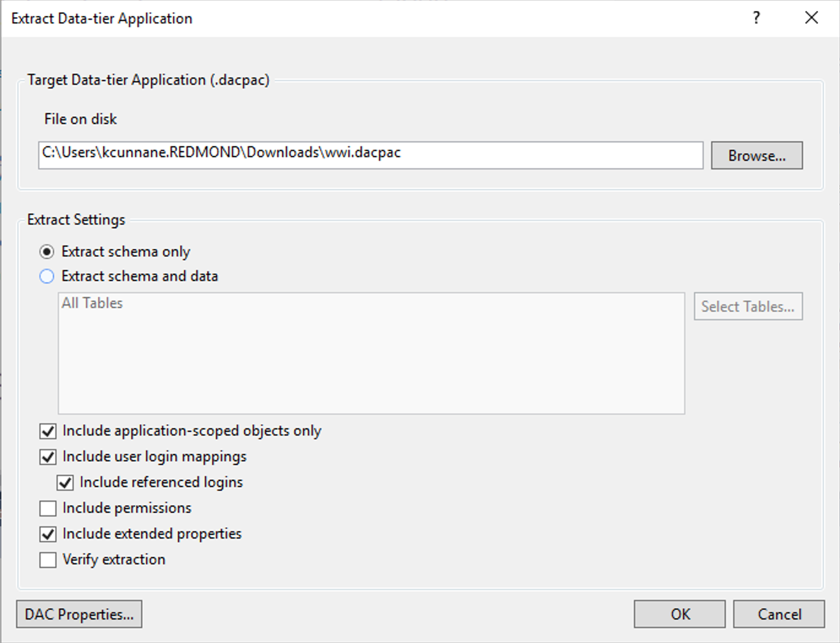Uncheck Include referenced logins

click(66, 483)
